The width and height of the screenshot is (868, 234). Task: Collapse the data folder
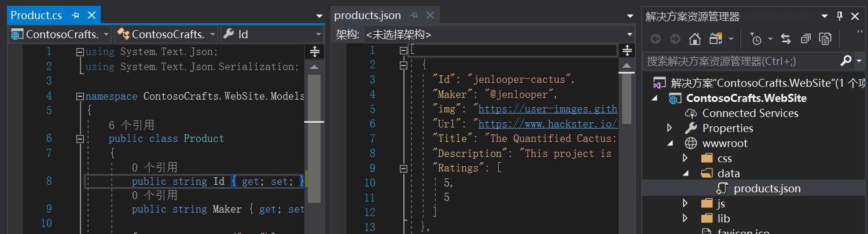click(686, 173)
